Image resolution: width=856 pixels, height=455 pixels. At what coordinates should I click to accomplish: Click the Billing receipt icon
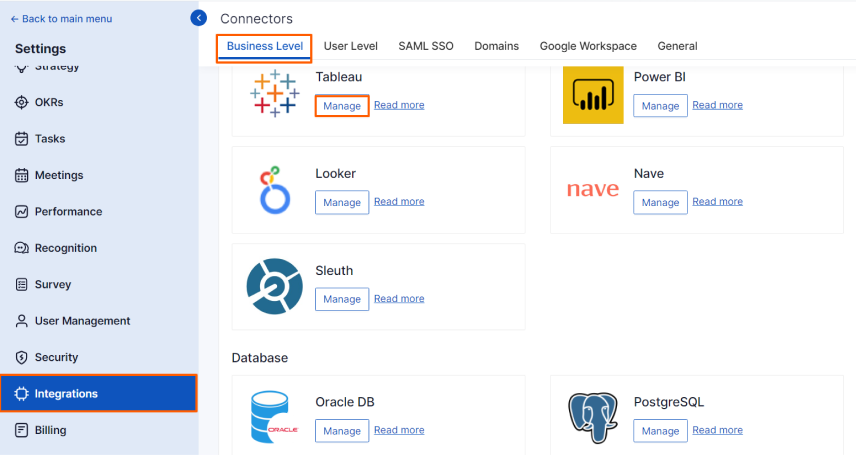(x=21, y=430)
